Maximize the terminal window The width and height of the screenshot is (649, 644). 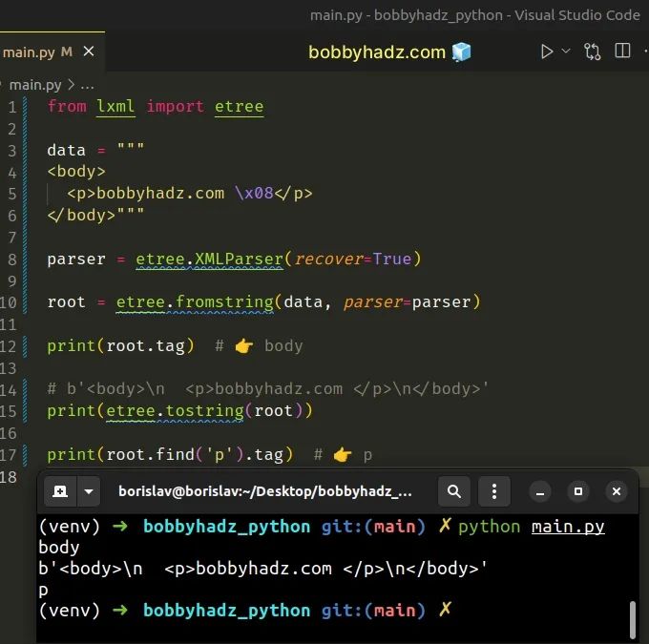pyautogui.click(x=578, y=491)
